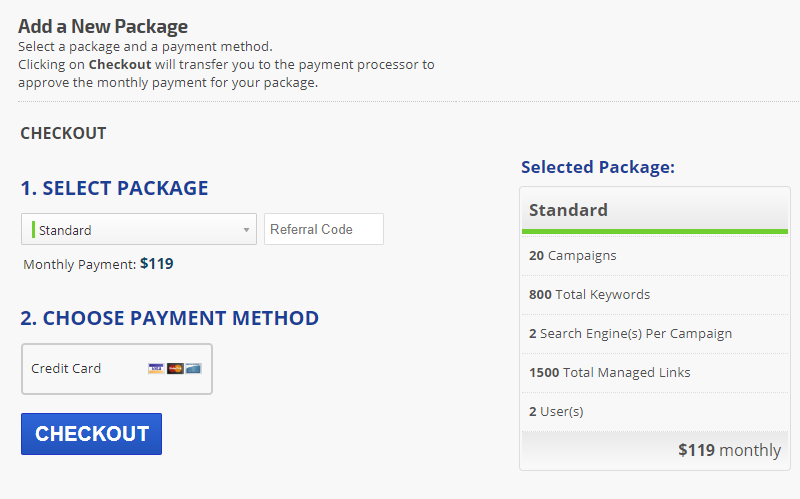Open the Standard package dropdown
The width and height of the screenshot is (800, 499).
(x=138, y=230)
